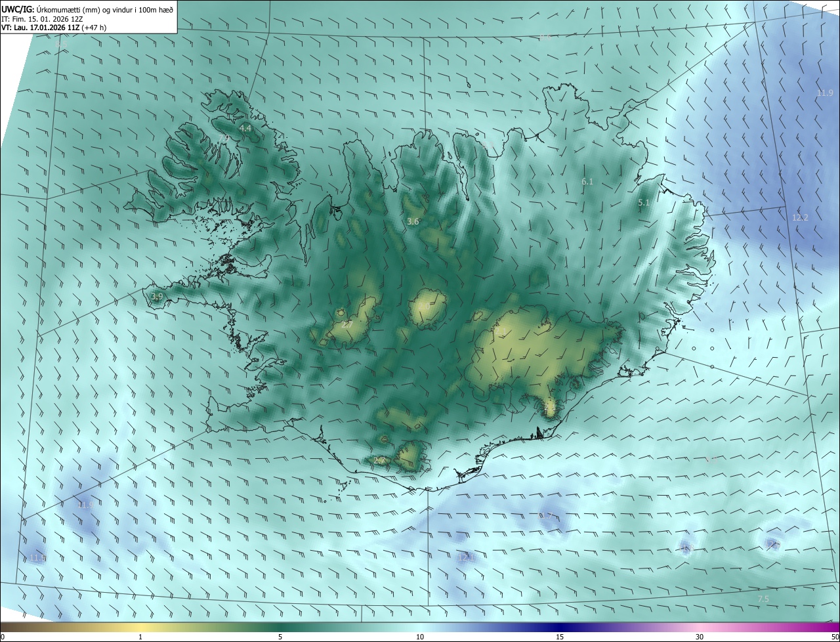
Task: Click the 12.2 value east of Iceland
Action: pos(800,217)
